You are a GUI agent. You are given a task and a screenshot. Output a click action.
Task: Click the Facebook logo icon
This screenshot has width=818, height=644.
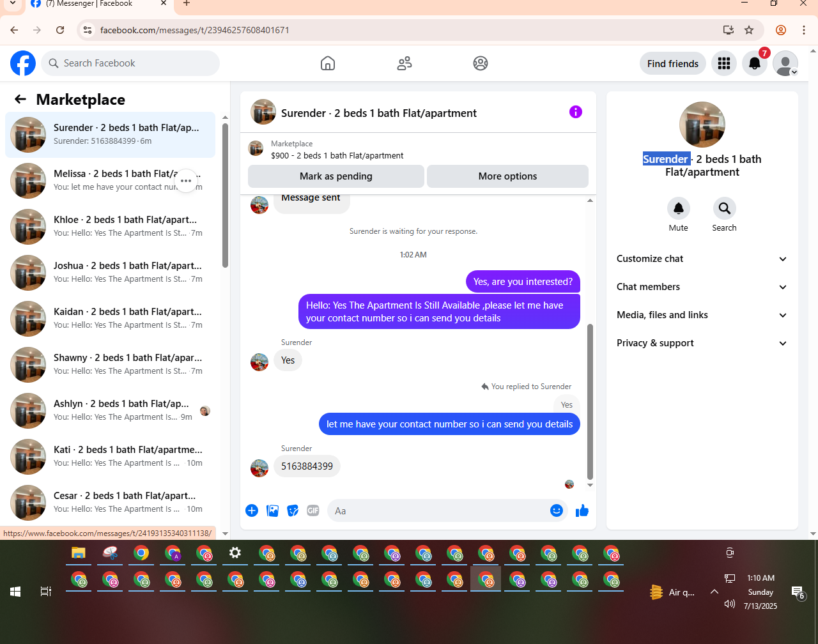click(x=23, y=63)
